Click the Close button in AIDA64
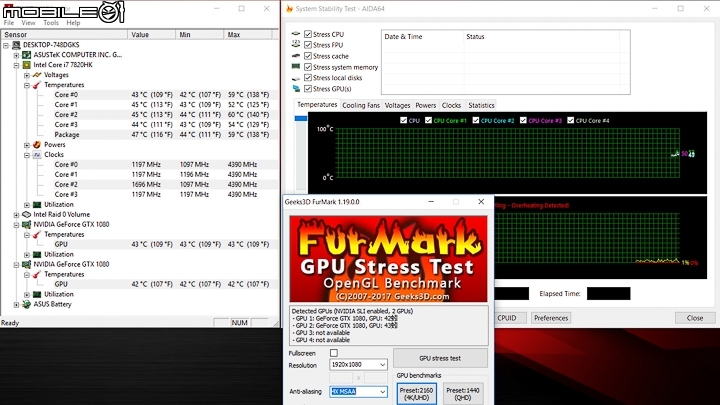The height and width of the screenshot is (405, 720). pos(695,318)
